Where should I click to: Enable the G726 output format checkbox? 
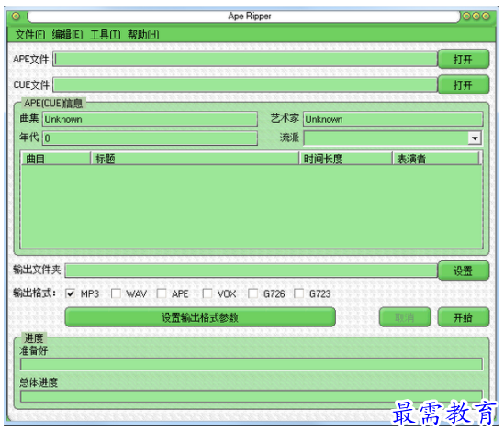coord(253,293)
